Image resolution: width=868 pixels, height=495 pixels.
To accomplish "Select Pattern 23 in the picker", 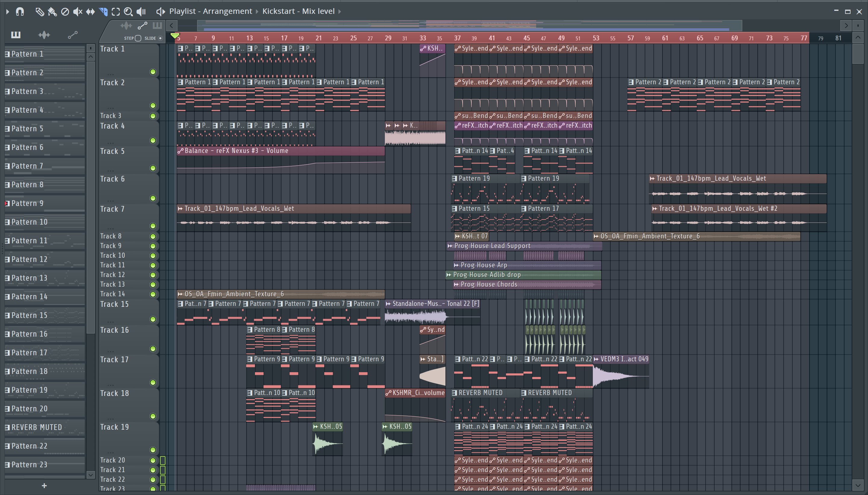I will click(45, 465).
